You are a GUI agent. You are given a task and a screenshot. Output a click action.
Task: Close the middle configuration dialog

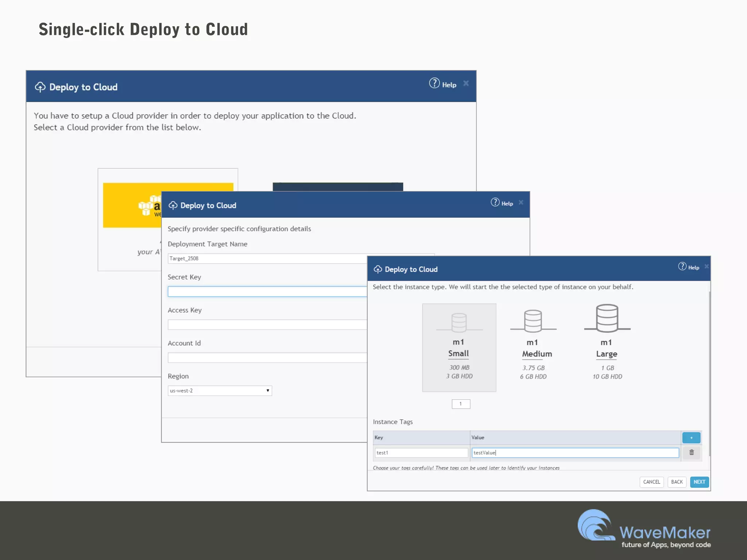coord(521,202)
